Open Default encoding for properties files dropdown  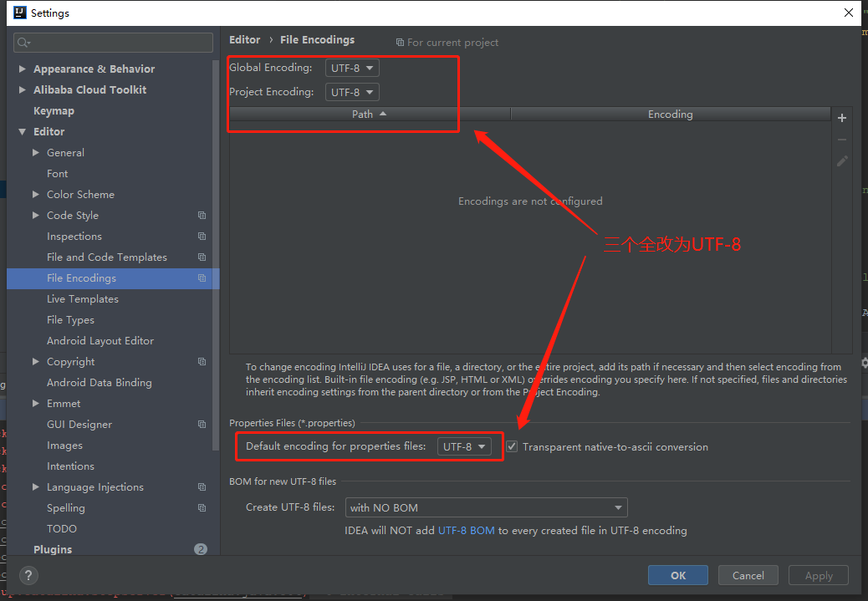pyautogui.click(x=464, y=446)
